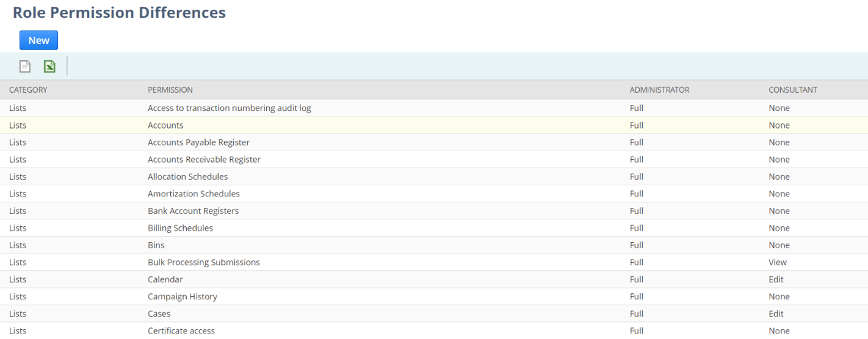Image resolution: width=868 pixels, height=339 pixels.
Task: Select 'Amortization Schedules' permission
Action: 193,193
